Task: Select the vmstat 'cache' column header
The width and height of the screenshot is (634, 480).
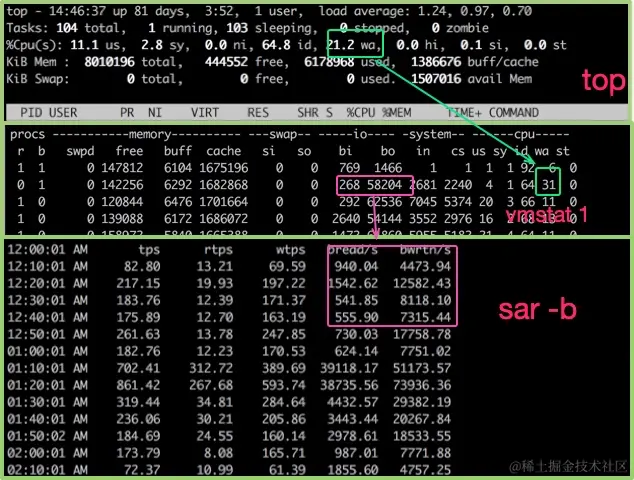Action: 224,151
